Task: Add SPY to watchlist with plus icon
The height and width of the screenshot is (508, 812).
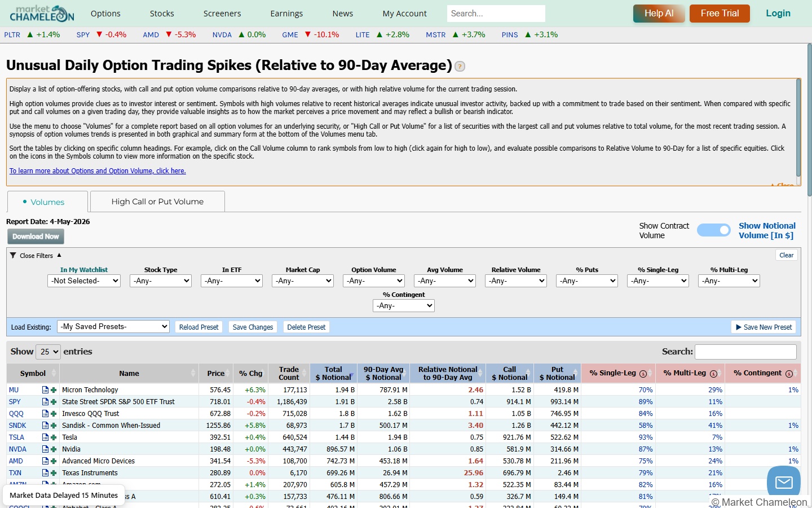Action: (54, 402)
